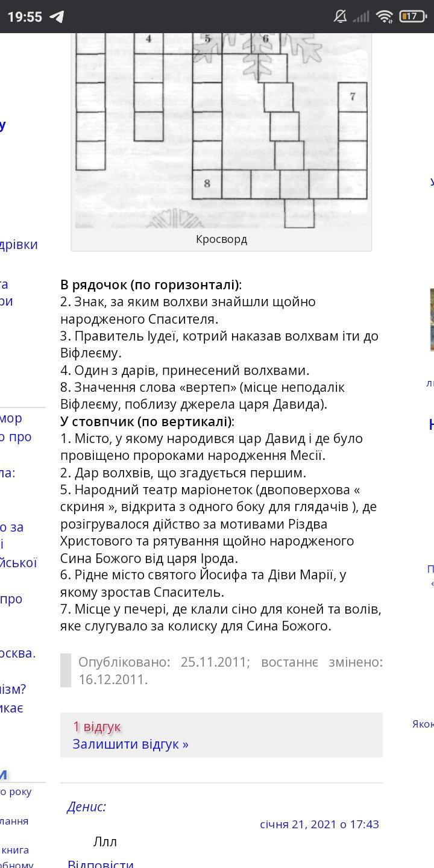Tap the heading В рядочок (по горизонталі)

(x=151, y=285)
